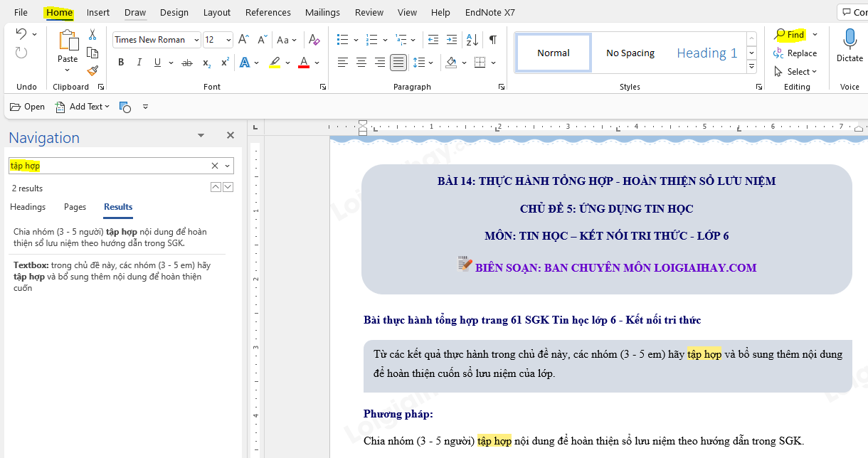
Task: Click the Replace button in Editing group
Action: point(795,53)
